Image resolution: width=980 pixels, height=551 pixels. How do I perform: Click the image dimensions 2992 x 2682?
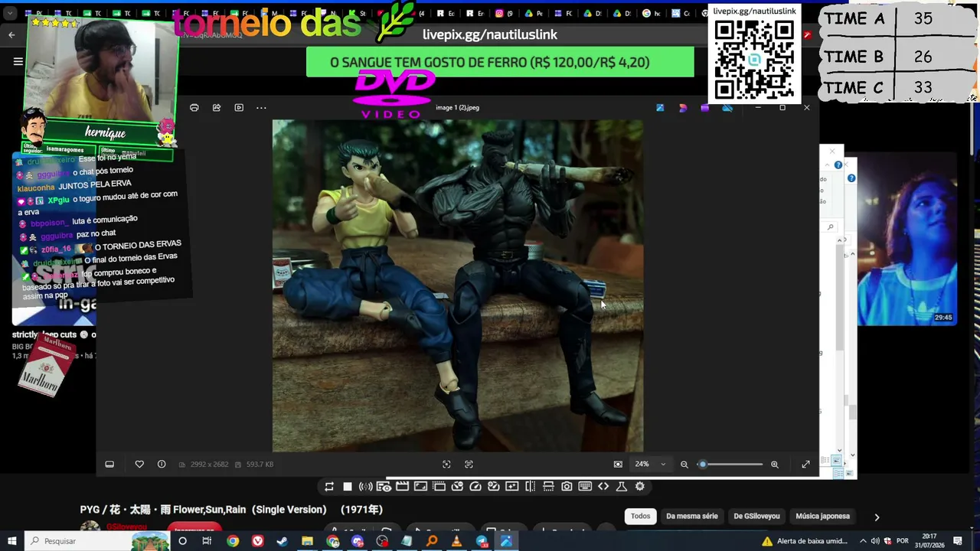click(x=208, y=465)
